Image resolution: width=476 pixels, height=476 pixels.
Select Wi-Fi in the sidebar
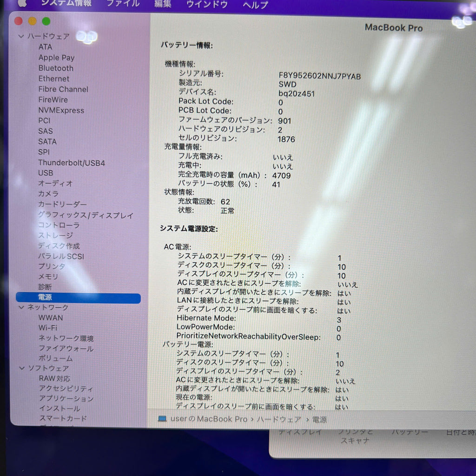[x=48, y=328]
